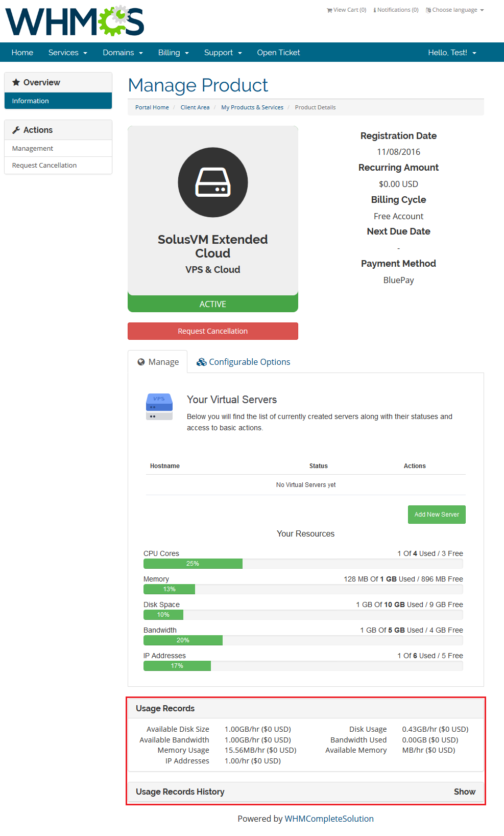Open the Choose language dropdown
Viewport: 504px width, 836px height.
(455, 10)
